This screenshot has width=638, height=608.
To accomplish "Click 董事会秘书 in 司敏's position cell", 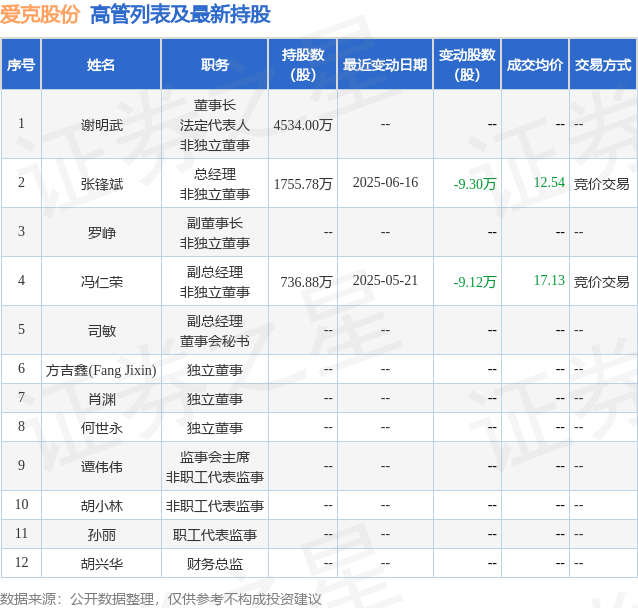I will coord(215,341).
